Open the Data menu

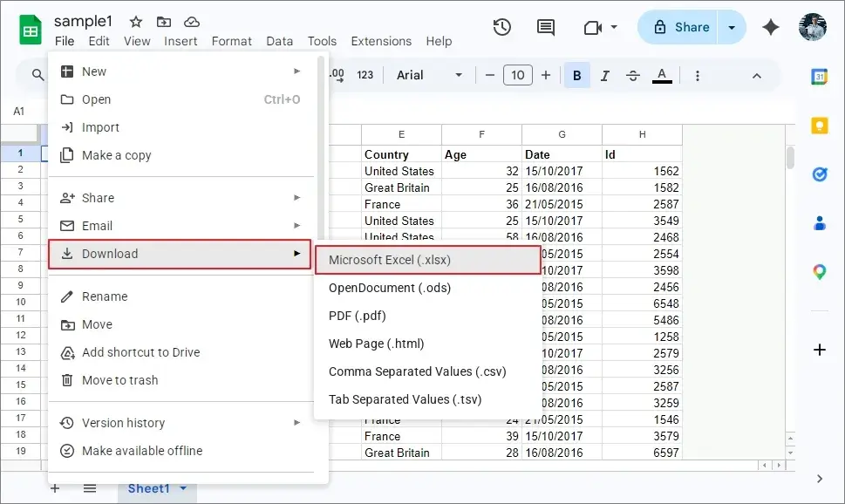coord(280,41)
